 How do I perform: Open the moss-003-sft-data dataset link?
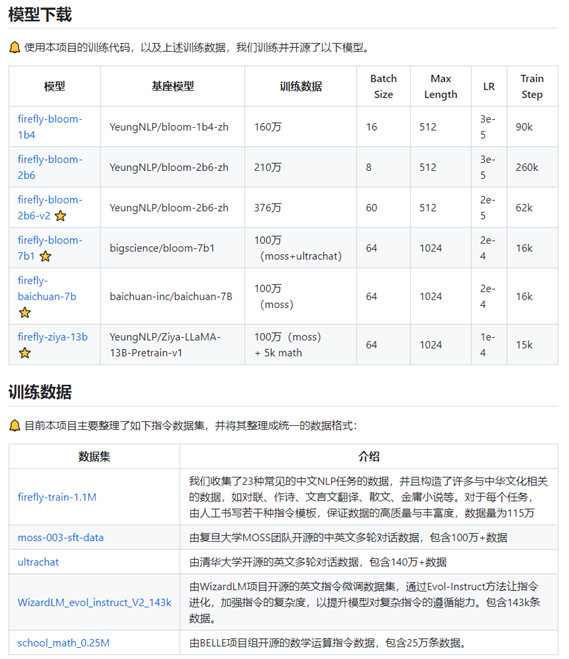point(61,538)
